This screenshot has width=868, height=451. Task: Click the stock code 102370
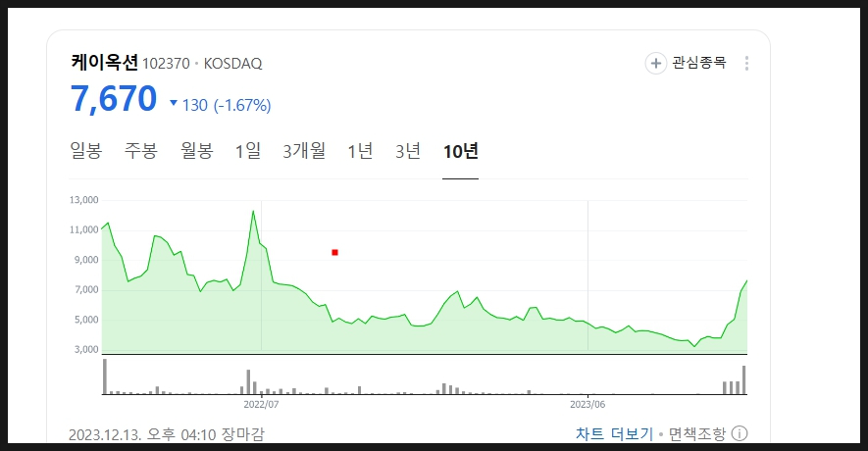click(166, 64)
